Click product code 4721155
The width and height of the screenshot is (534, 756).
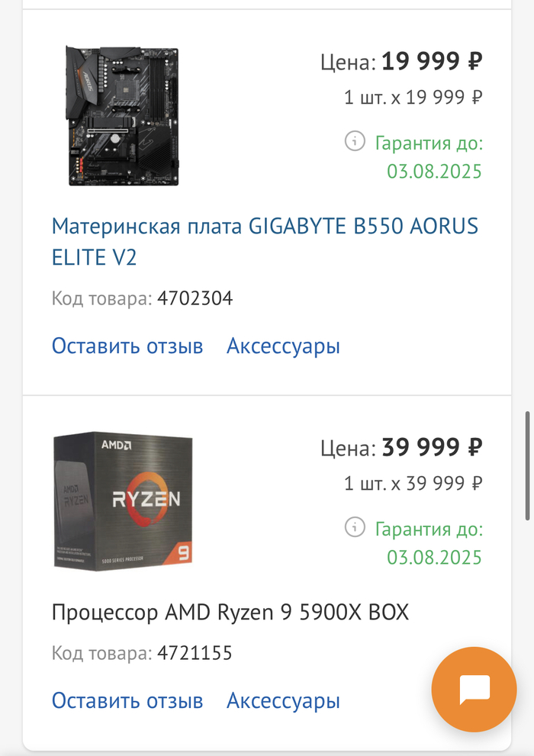tap(195, 653)
